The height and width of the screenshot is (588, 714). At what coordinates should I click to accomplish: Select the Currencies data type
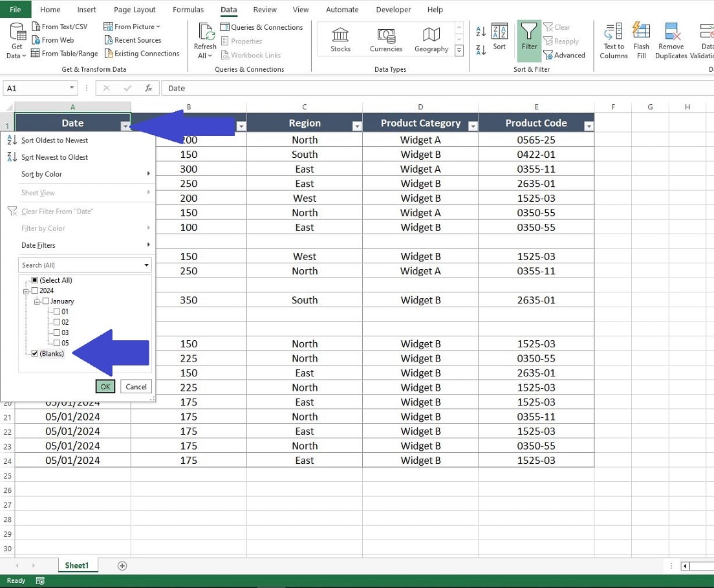click(386, 40)
